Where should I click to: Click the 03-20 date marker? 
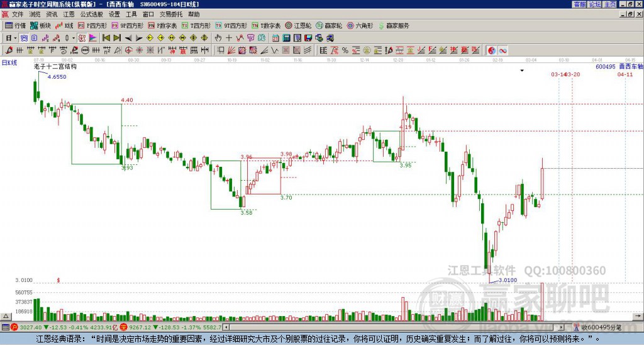click(x=573, y=74)
